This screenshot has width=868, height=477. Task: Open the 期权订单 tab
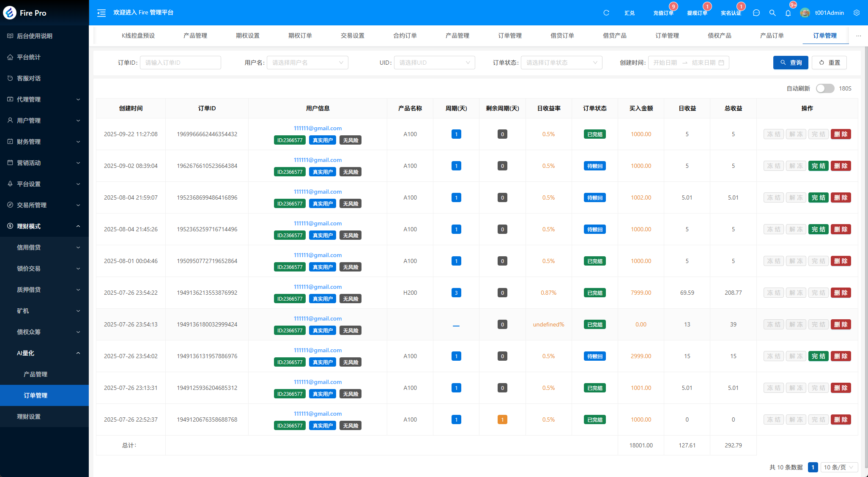click(x=300, y=36)
